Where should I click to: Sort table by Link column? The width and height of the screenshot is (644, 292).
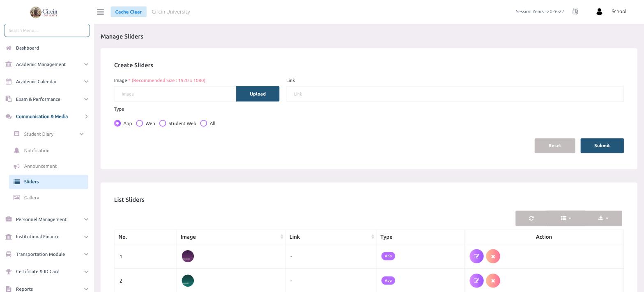pos(331,237)
